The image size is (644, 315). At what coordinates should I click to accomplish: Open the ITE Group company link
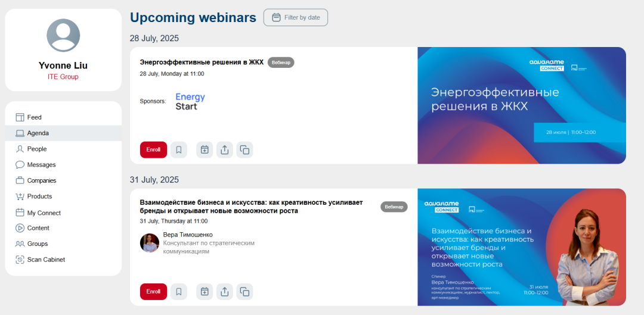(x=63, y=77)
